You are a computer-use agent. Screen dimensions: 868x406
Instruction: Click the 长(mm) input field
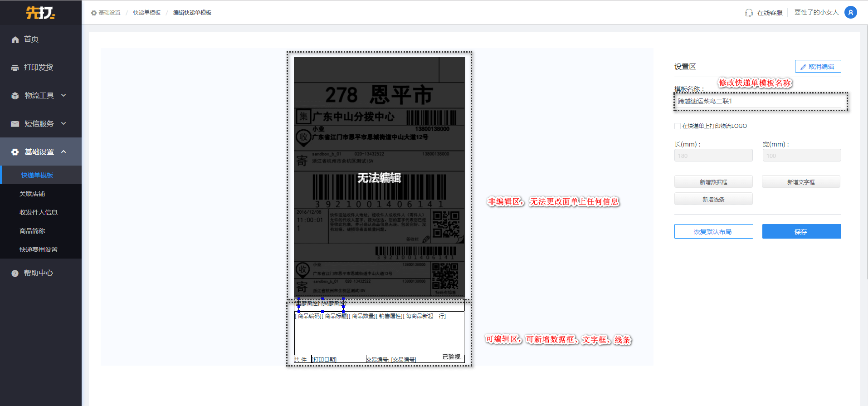point(713,155)
